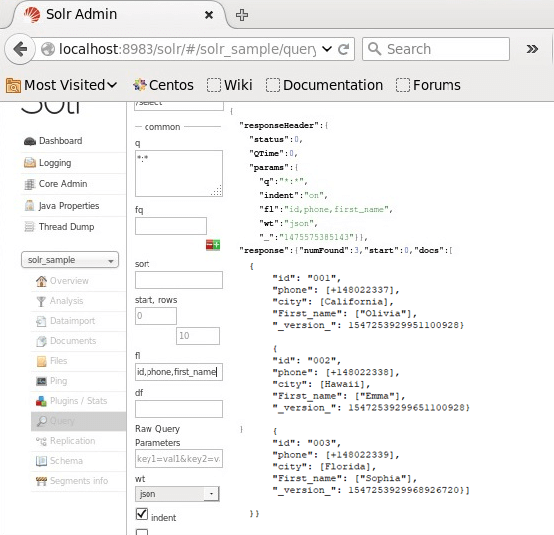The height and width of the screenshot is (535, 554).
Task: Click the Segments info icon
Action: (x=41, y=481)
